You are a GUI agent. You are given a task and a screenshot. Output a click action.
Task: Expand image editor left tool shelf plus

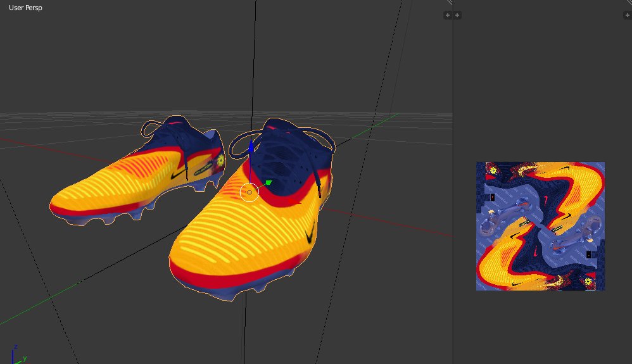coord(457,15)
